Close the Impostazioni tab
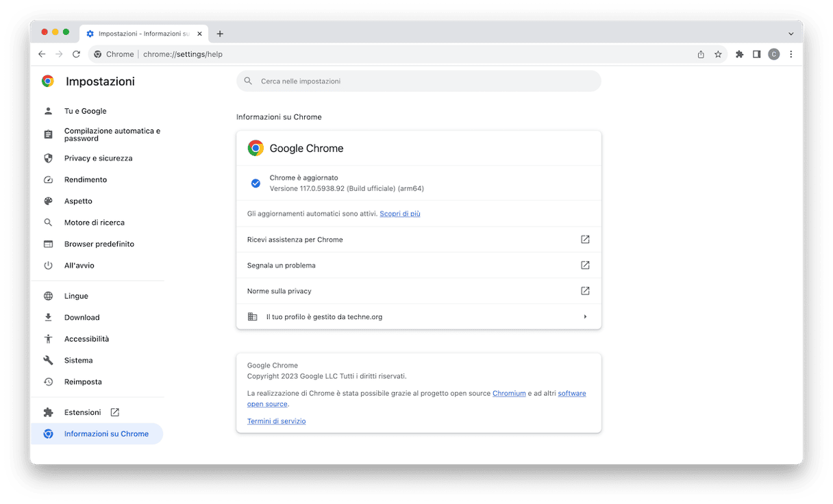833x504 pixels. [x=199, y=34]
